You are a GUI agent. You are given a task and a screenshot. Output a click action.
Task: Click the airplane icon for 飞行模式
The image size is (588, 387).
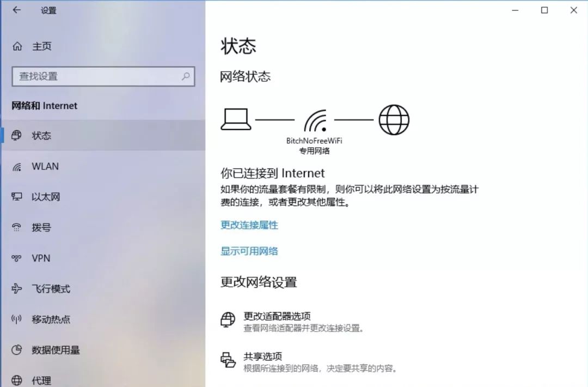click(x=16, y=289)
